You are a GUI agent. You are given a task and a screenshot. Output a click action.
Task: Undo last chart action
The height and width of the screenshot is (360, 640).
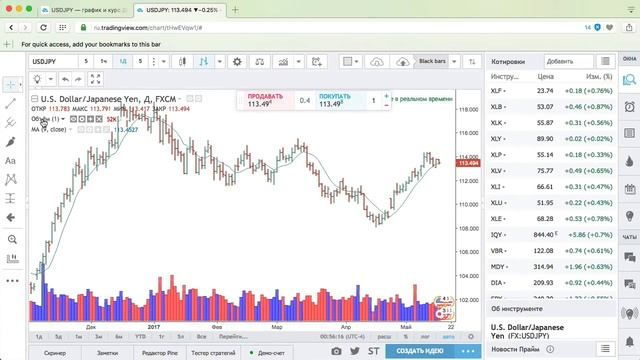coord(65,79)
